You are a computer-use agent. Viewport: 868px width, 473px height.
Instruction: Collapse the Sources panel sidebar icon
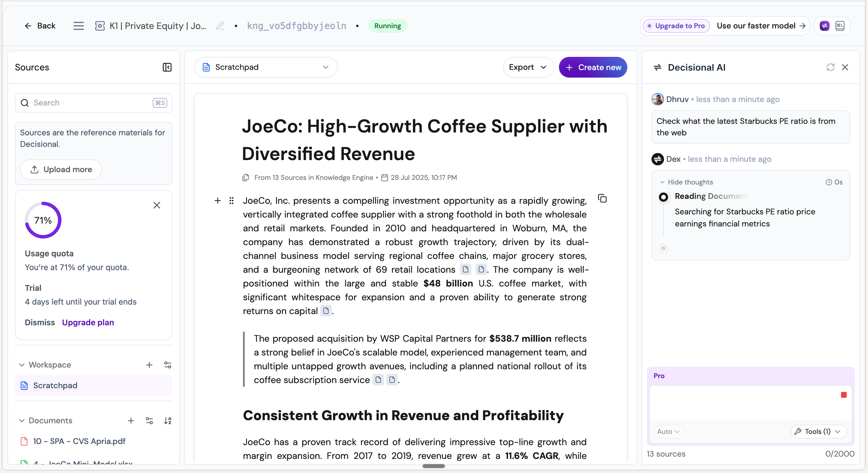167,68
